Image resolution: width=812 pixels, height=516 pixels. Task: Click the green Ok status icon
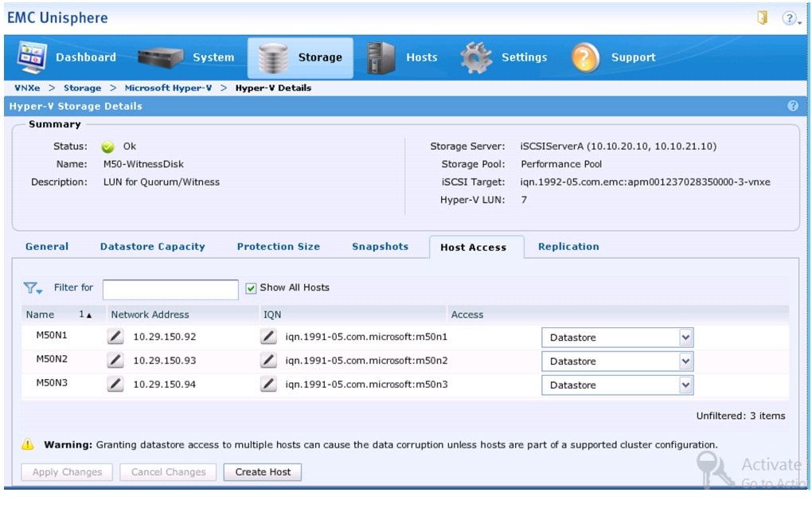click(x=107, y=147)
